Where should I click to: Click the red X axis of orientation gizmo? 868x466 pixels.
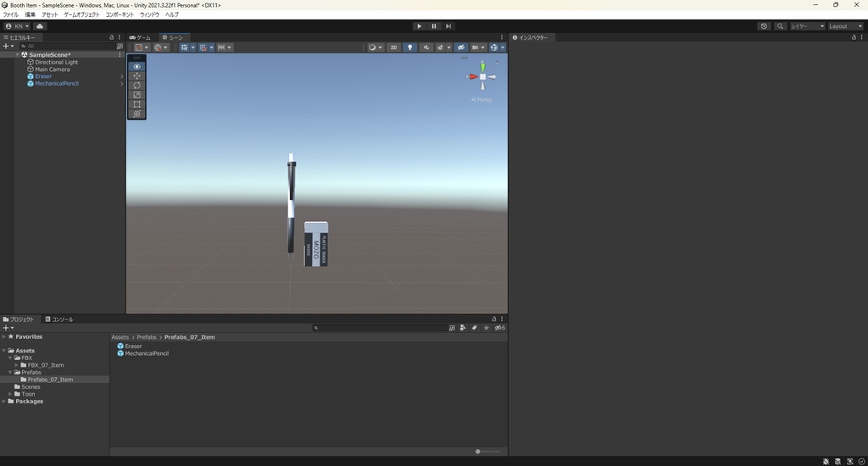coord(473,77)
